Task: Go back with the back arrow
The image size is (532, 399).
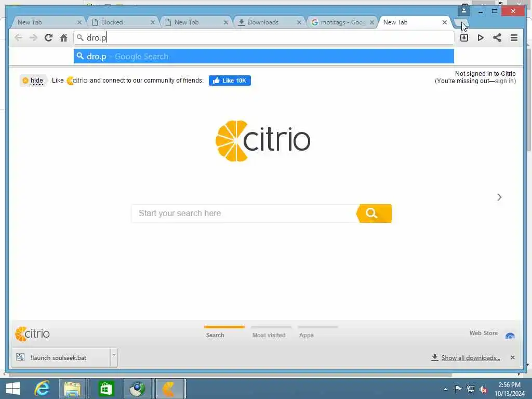Action: pos(18,37)
